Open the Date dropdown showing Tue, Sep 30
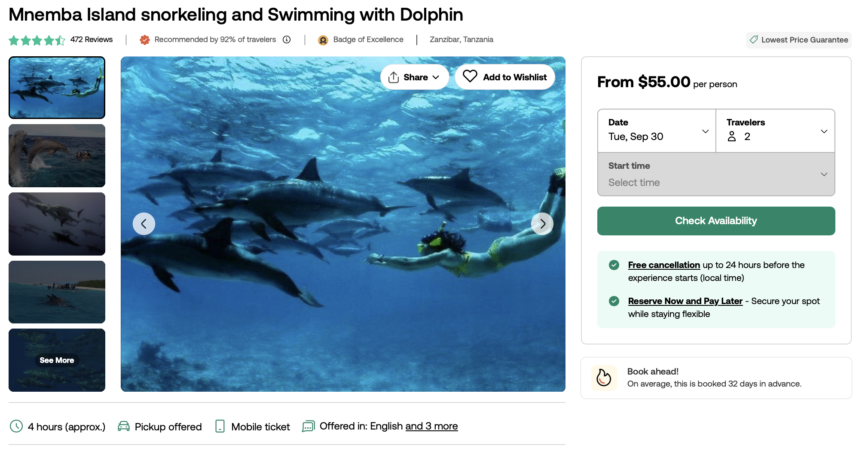Viewport: 868px width, 457px height. tap(657, 131)
